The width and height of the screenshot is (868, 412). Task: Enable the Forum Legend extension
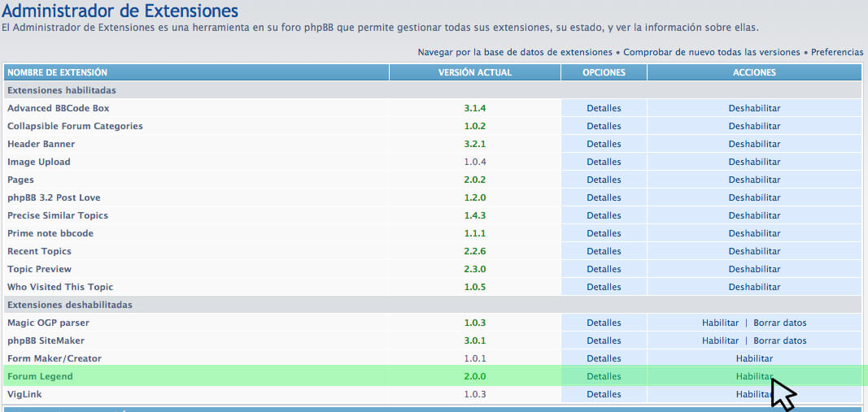[x=754, y=376]
